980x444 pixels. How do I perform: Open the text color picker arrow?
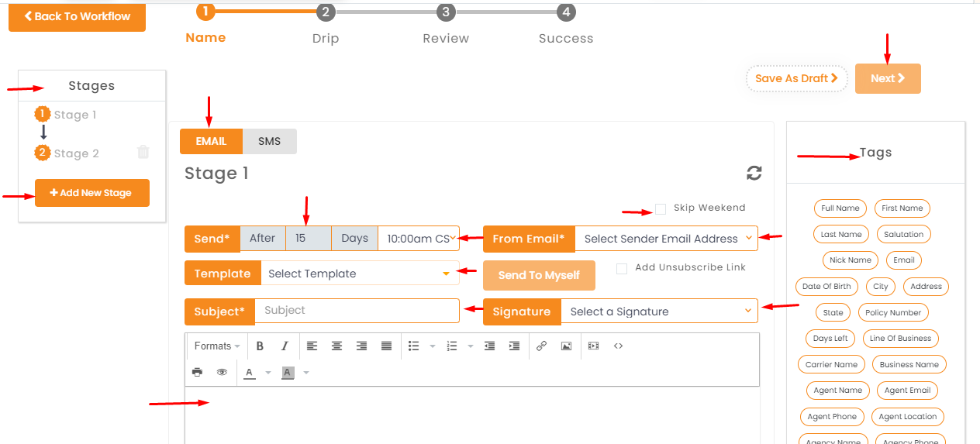(x=268, y=373)
